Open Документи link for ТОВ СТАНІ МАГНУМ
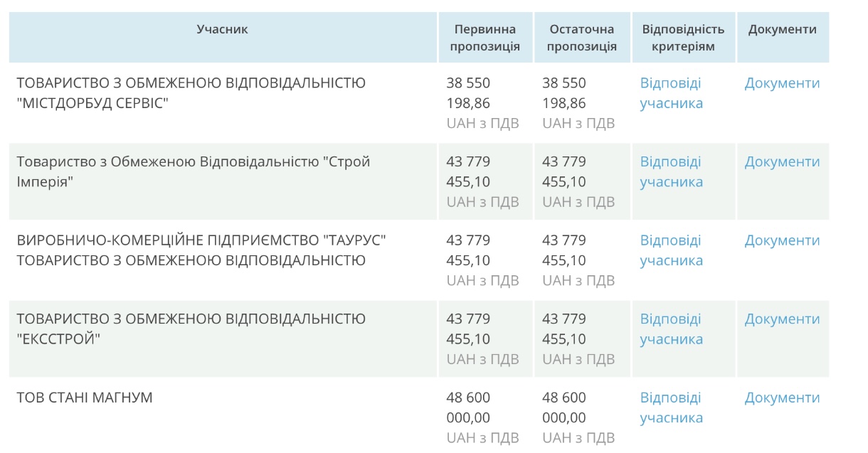 782,398
